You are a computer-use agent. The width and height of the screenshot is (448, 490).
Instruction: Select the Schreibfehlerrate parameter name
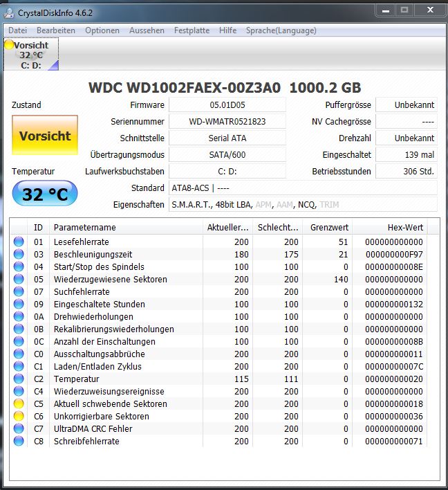click(x=86, y=442)
